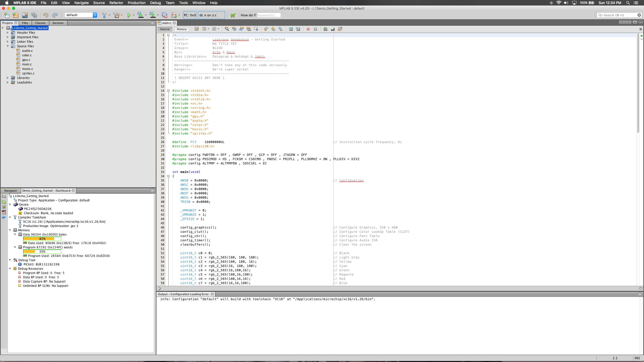644x362 pixels.
Task: Click the How do I keyword field
Action: click(x=268, y=15)
